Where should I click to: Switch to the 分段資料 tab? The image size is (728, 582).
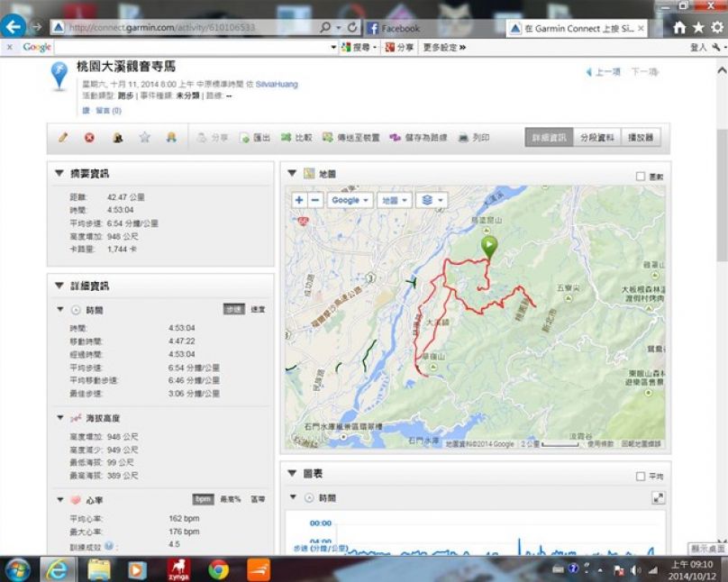596,138
